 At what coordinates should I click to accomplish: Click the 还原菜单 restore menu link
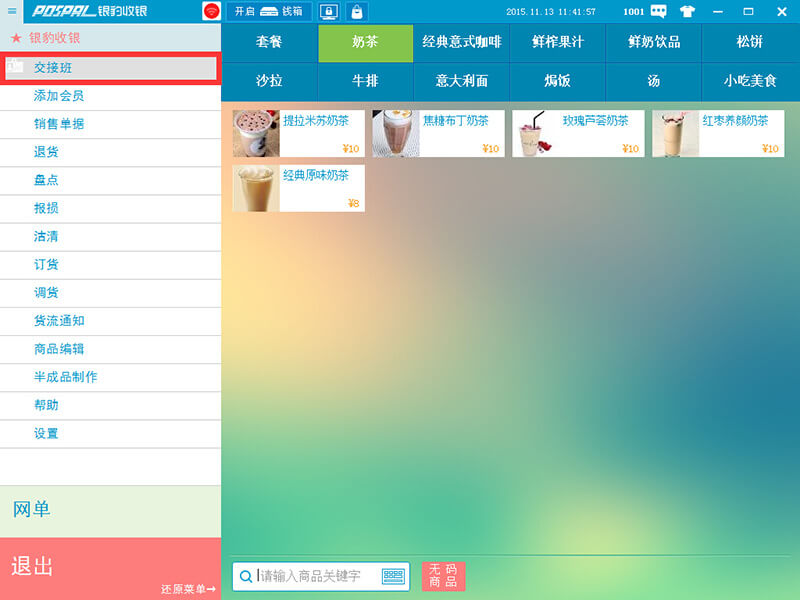point(188,589)
